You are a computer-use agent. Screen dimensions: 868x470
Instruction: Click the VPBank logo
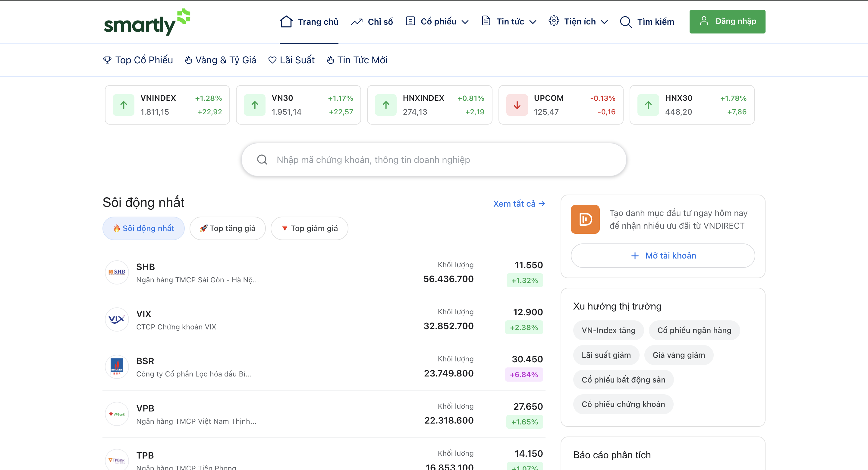point(117,414)
